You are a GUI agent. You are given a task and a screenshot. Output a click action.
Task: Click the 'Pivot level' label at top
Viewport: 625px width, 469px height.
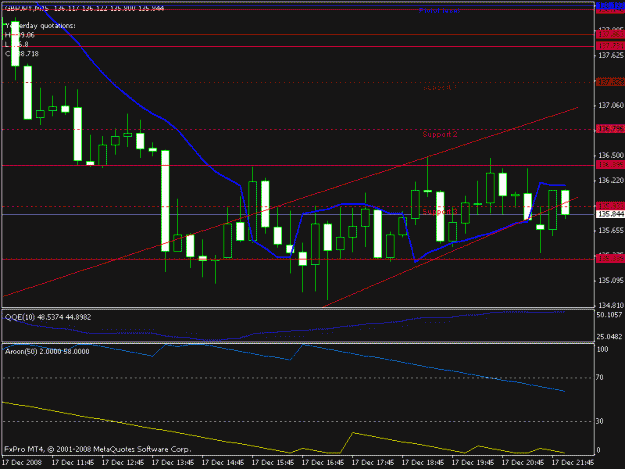440,10
